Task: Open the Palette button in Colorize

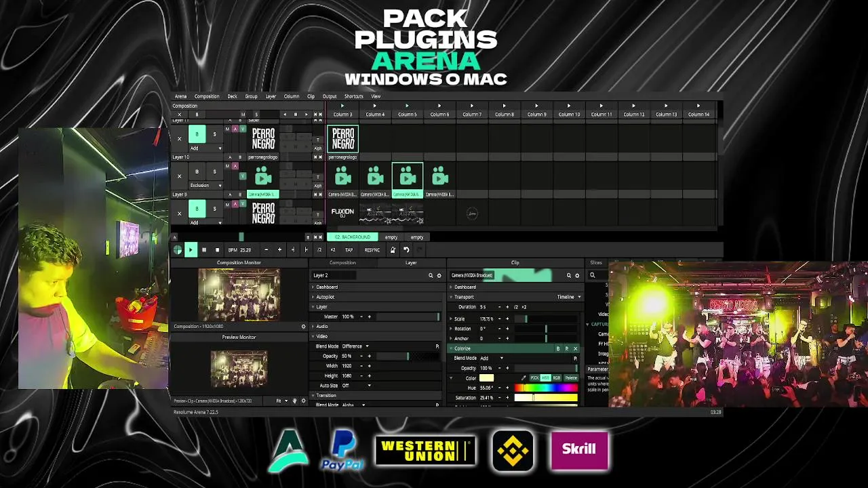Action: click(x=571, y=378)
